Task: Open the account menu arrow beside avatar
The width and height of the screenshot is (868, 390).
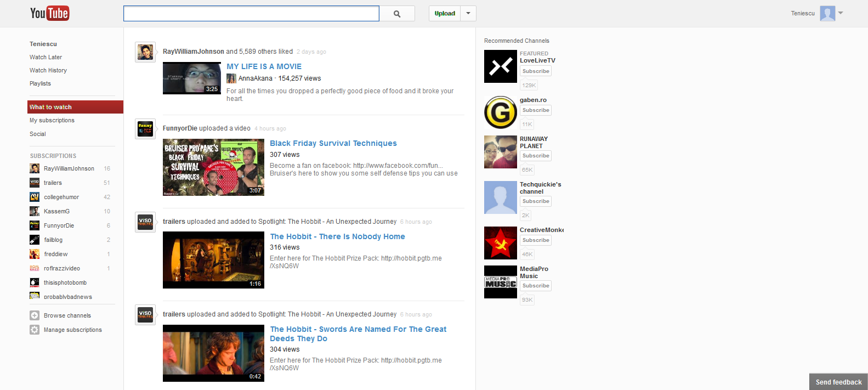Action: click(x=841, y=13)
